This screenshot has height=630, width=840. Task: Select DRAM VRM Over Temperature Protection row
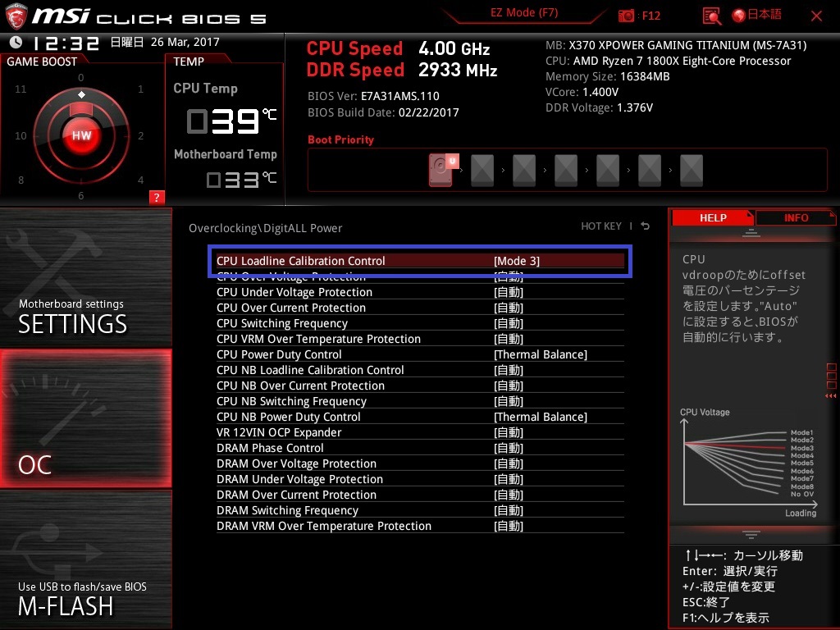coord(420,526)
